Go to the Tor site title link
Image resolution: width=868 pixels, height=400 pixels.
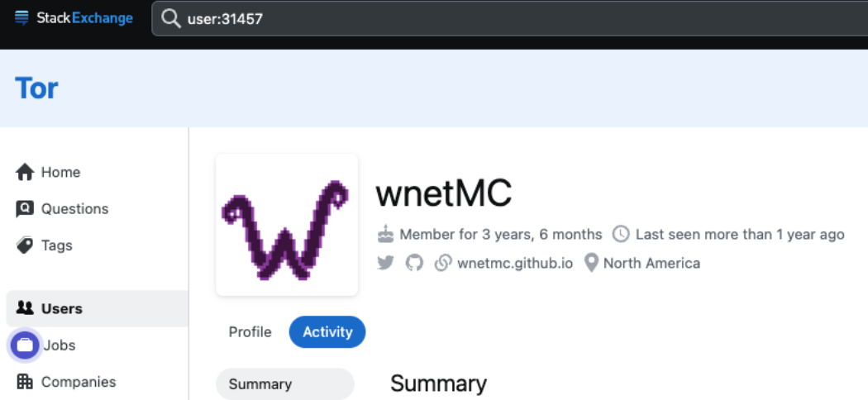click(x=36, y=88)
